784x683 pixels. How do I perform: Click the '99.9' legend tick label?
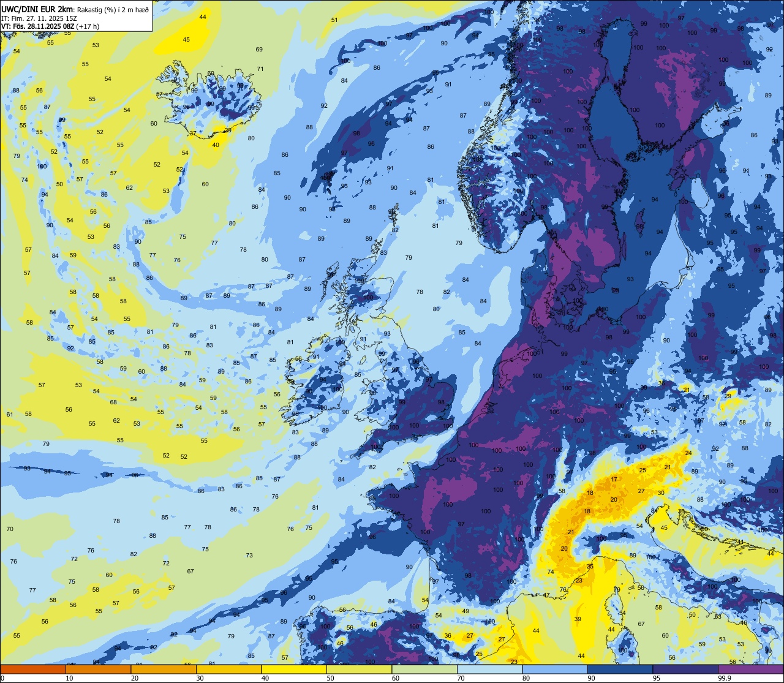(725, 678)
